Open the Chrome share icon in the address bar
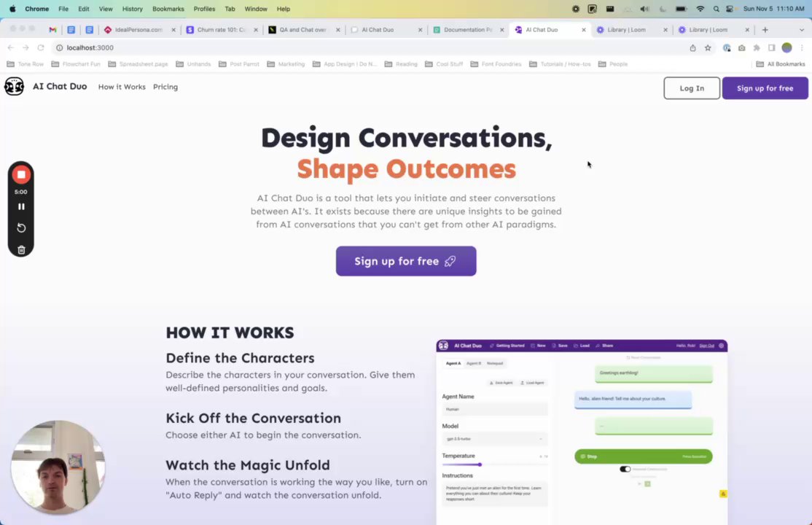The height and width of the screenshot is (525, 812). coord(692,47)
